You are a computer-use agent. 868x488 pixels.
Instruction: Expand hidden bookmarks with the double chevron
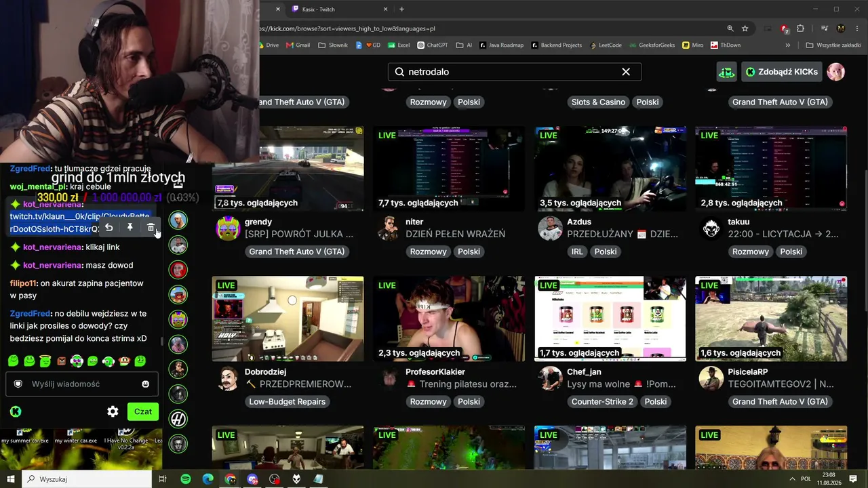click(x=787, y=45)
